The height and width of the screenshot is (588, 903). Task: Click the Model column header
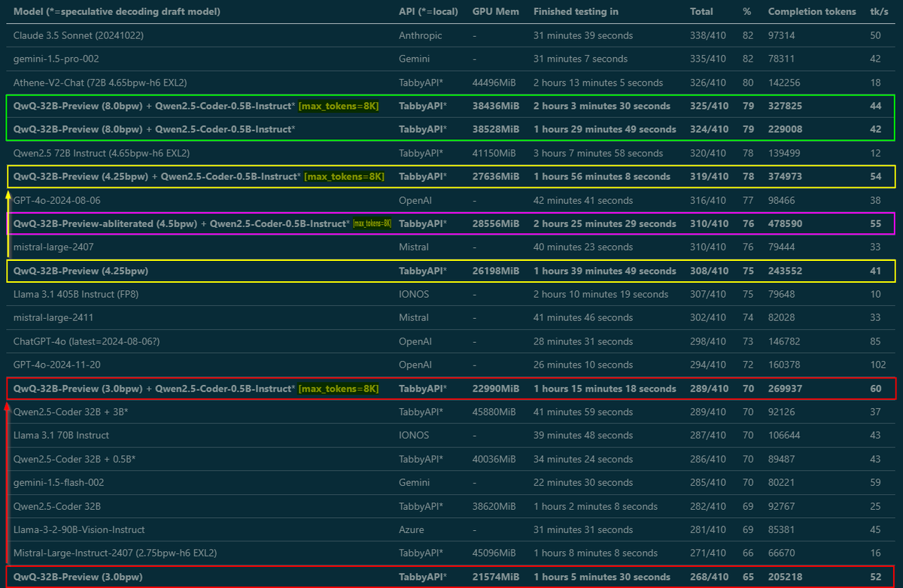[117, 11]
